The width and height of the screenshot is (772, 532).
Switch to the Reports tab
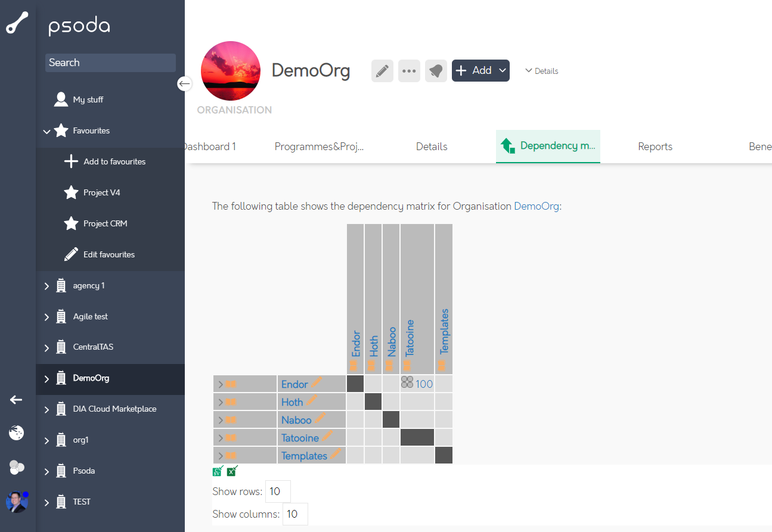pos(655,147)
